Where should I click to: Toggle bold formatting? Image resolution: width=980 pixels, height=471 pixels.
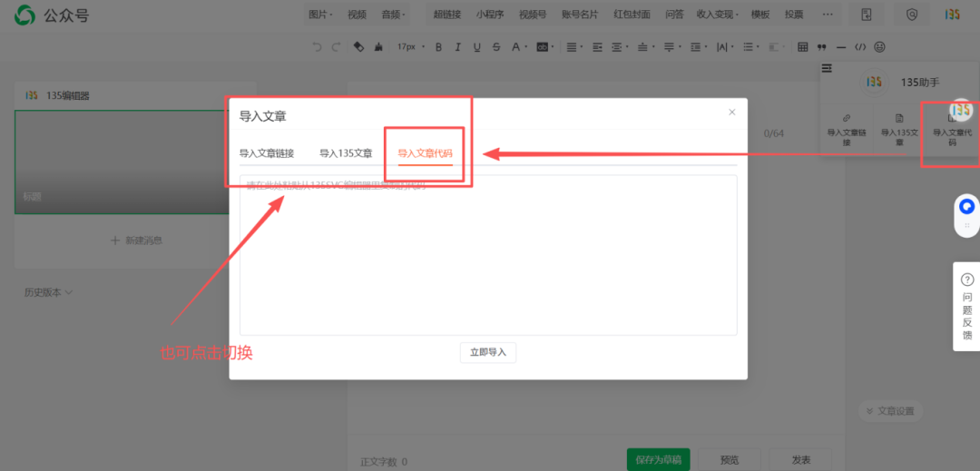tap(438, 47)
